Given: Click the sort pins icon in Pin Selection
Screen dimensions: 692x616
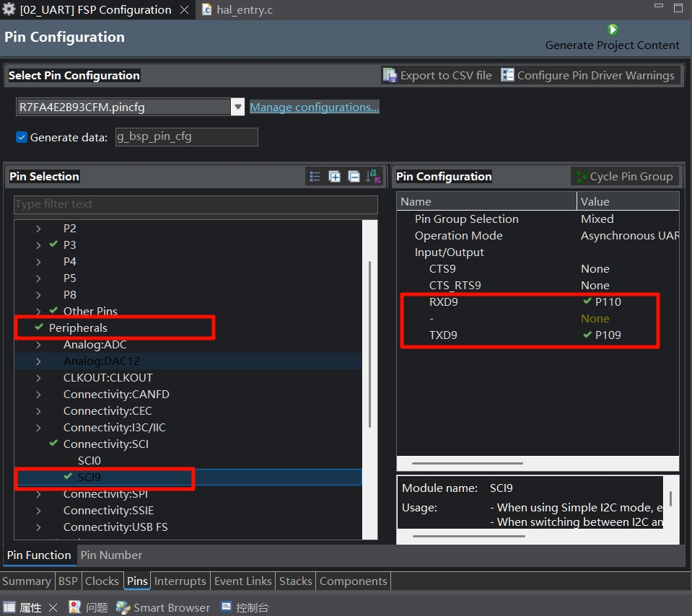Looking at the screenshot, I should [x=373, y=177].
